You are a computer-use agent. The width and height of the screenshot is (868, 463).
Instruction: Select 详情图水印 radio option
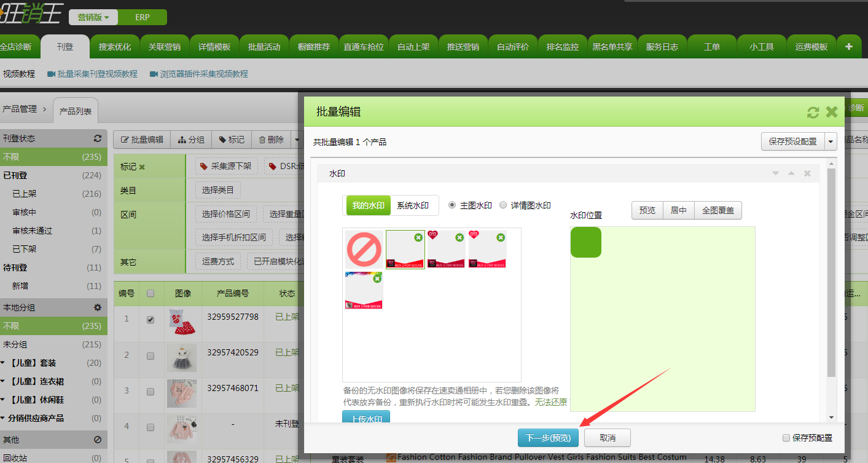click(503, 205)
